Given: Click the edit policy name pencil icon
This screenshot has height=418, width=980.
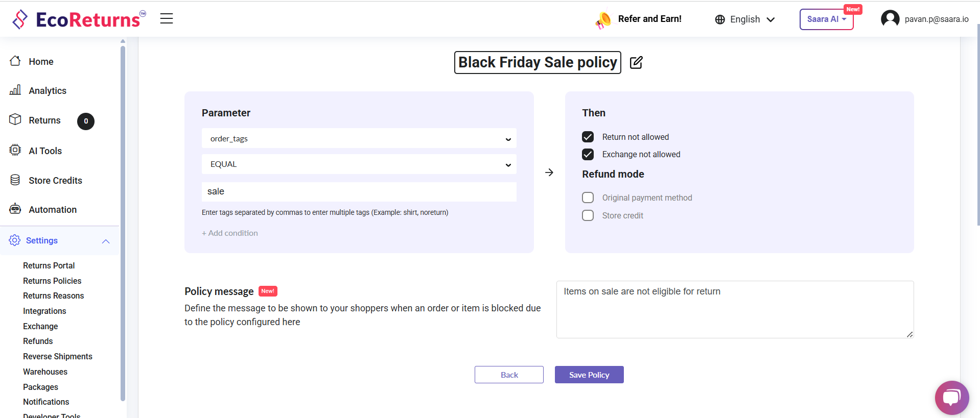Looking at the screenshot, I should click(x=636, y=63).
